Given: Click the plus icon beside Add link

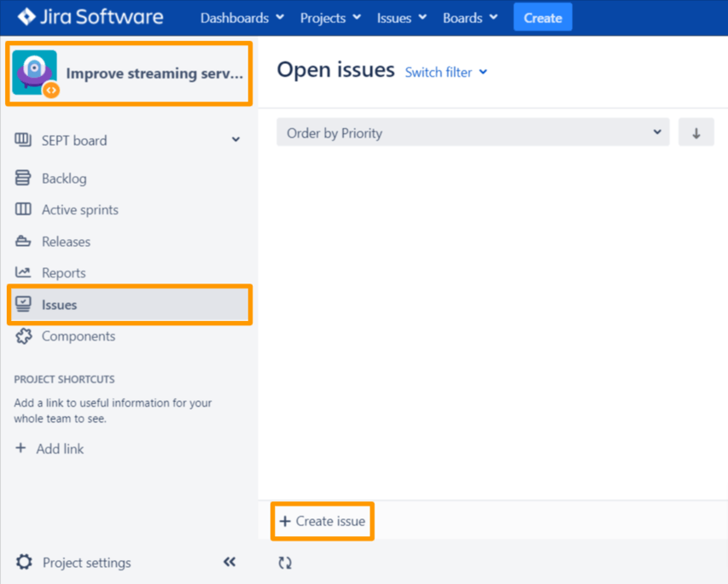Looking at the screenshot, I should pos(20,448).
